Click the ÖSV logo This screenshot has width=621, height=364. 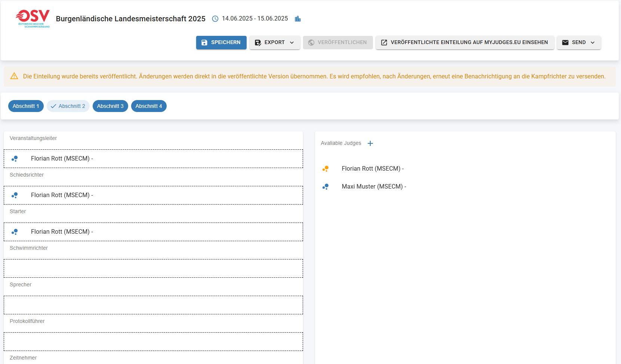pyautogui.click(x=33, y=19)
